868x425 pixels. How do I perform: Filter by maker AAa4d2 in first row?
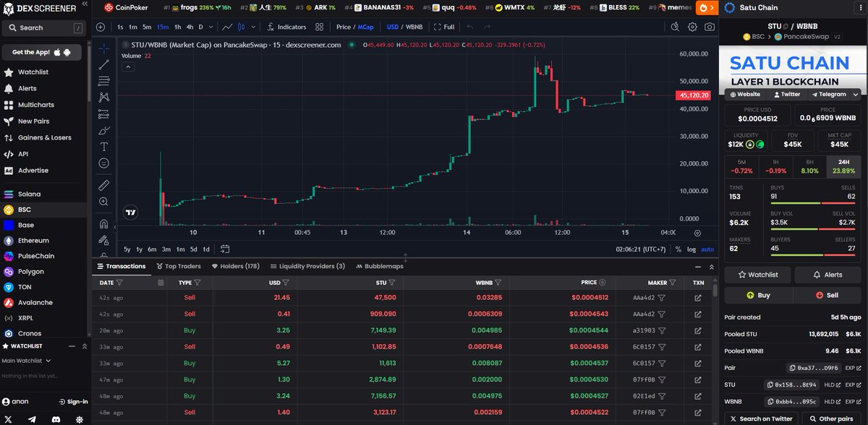coord(662,297)
